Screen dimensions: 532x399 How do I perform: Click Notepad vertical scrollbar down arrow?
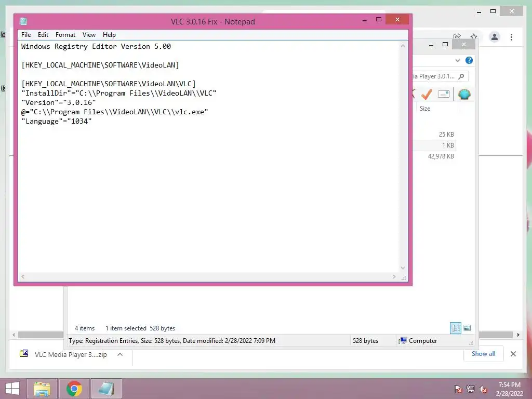click(x=403, y=268)
